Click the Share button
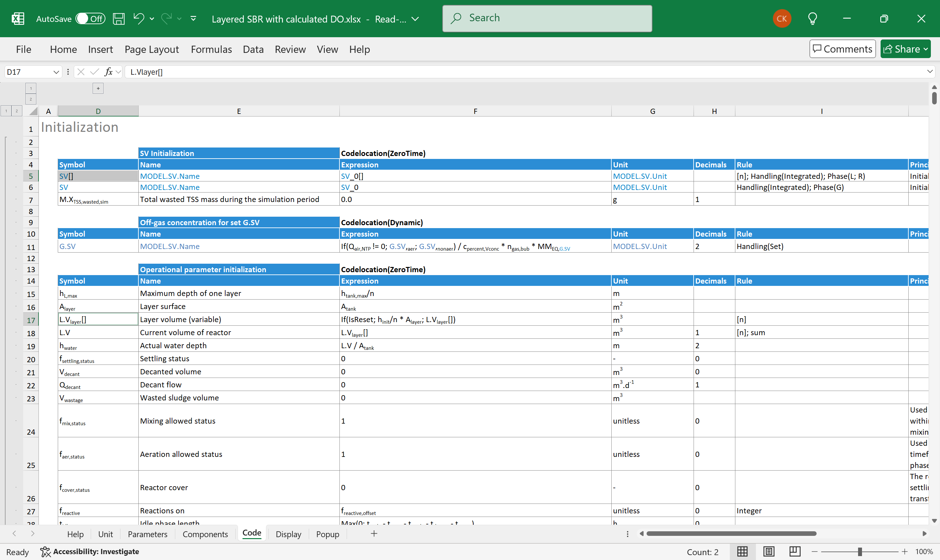This screenshot has height=560, width=940. 905,49
